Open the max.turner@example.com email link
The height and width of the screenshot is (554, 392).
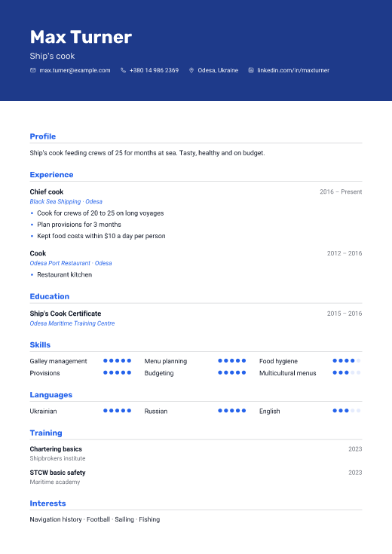pyautogui.click(x=75, y=70)
